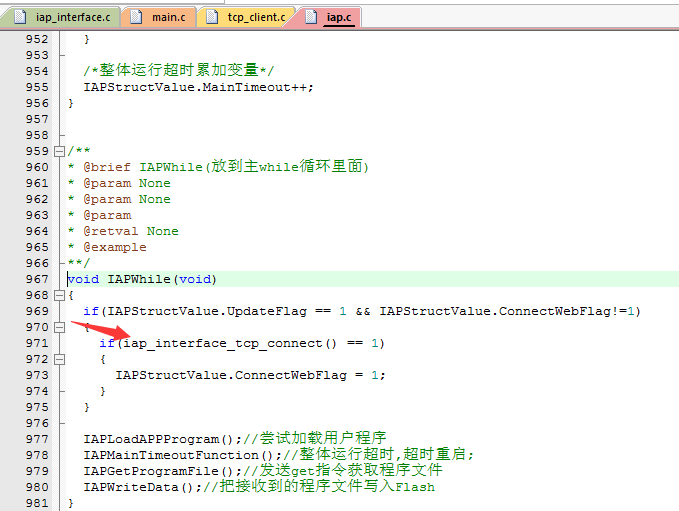Viewport: 679px width, 511px height.
Task: Switch to the main.c tab
Action: tap(159, 17)
